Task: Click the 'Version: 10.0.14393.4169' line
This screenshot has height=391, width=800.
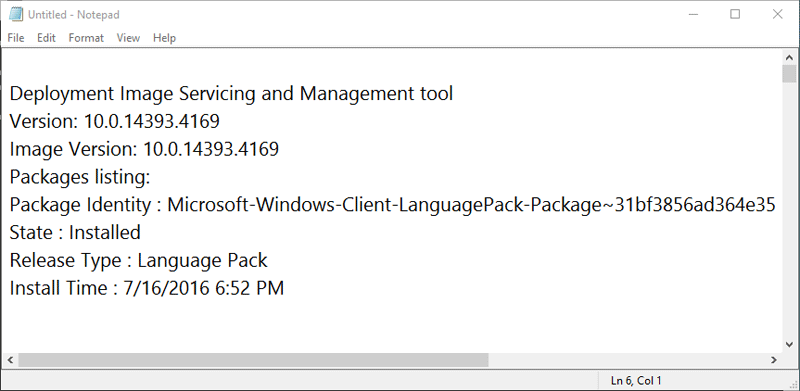Action: [x=115, y=121]
